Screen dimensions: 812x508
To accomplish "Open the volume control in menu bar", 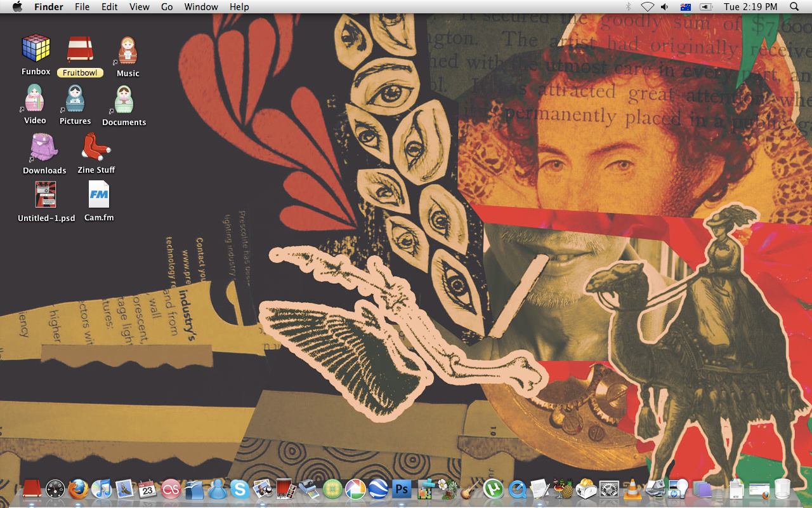I will (665, 7).
